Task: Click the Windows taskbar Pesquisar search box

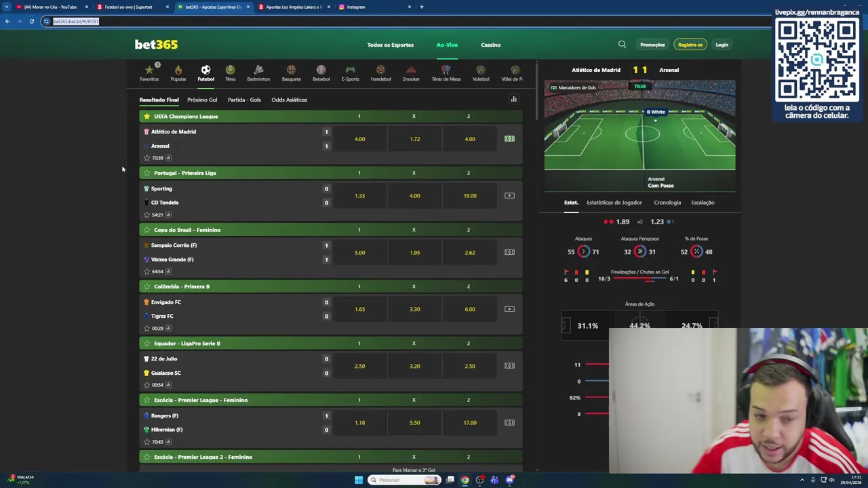Action: pyautogui.click(x=405, y=480)
